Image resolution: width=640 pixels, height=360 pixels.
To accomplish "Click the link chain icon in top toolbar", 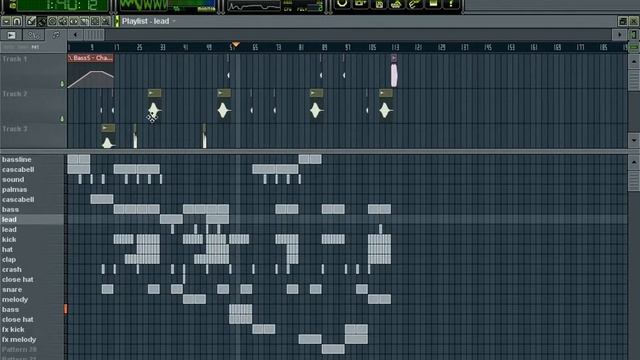I will click(414, 4).
